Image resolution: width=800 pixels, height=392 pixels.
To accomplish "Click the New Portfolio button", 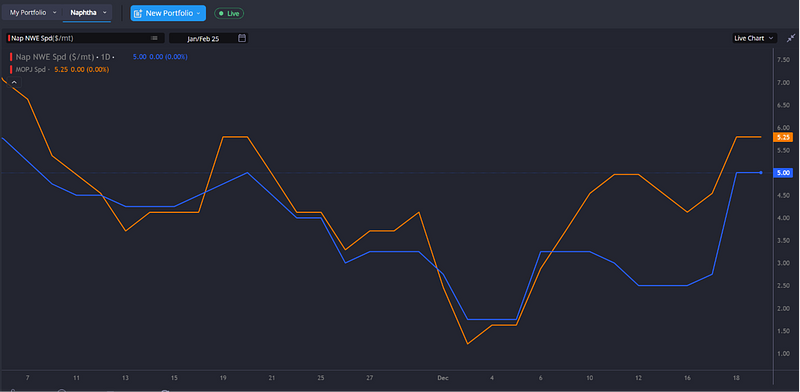I will click(168, 13).
